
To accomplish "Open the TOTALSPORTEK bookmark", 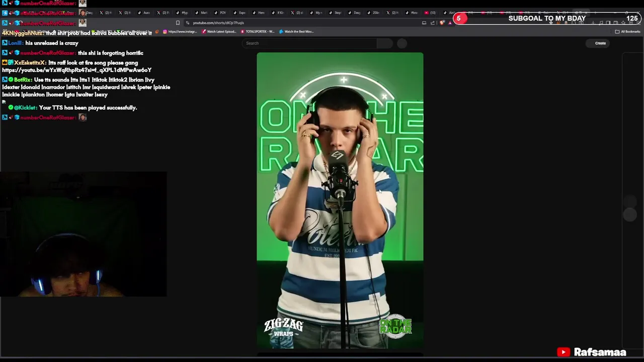I will coord(258,32).
